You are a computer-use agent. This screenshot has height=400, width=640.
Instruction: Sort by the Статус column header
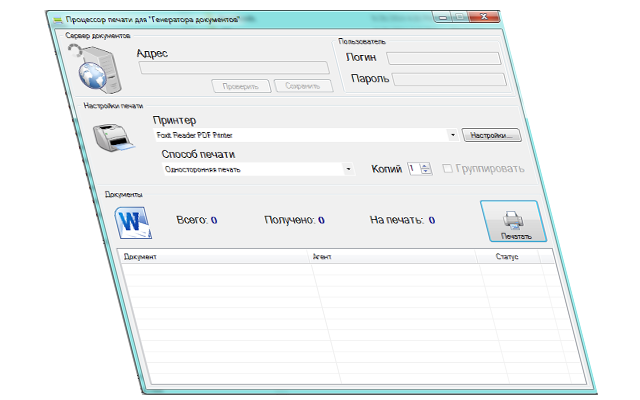(508, 257)
